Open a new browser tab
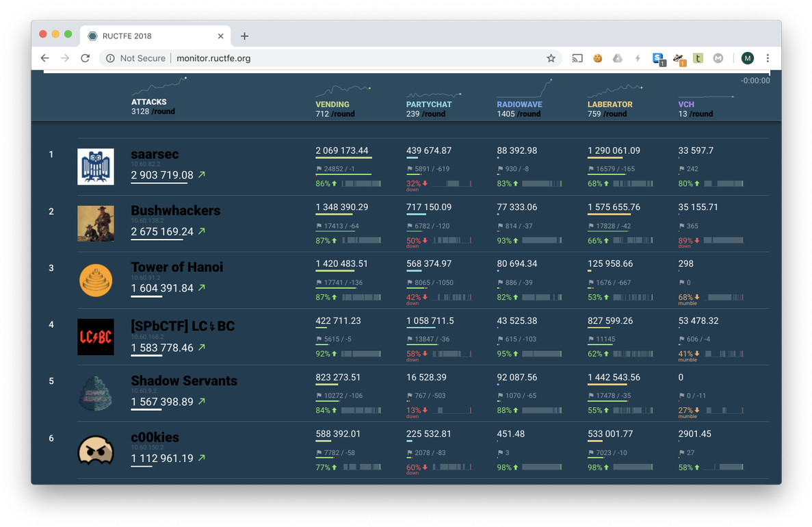This screenshot has width=812, height=527. [244, 36]
